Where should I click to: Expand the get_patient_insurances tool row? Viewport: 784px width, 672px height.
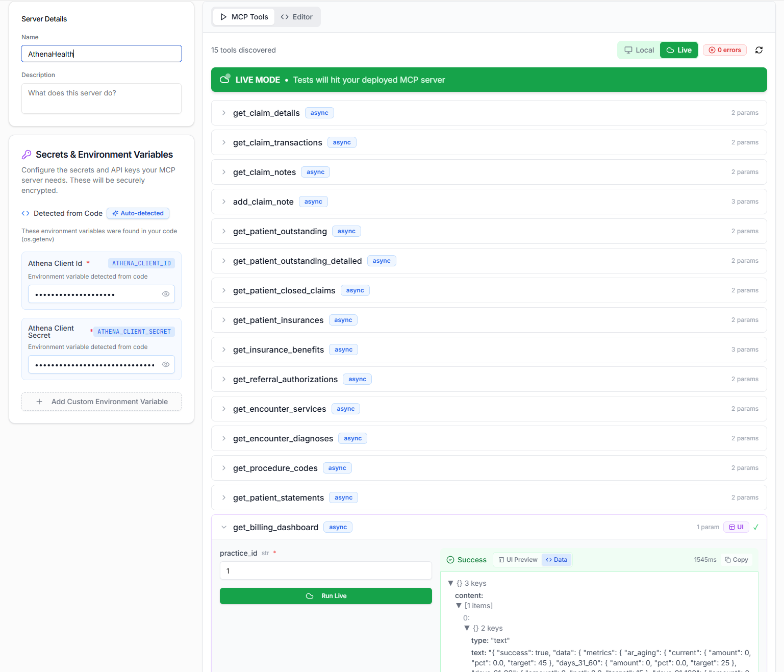click(x=224, y=320)
